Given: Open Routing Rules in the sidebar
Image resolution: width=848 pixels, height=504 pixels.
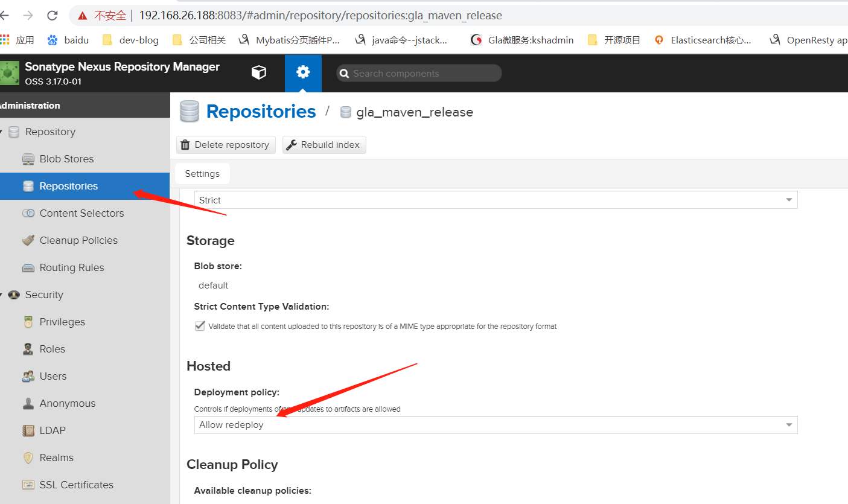Looking at the screenshot, I should 72,267.
